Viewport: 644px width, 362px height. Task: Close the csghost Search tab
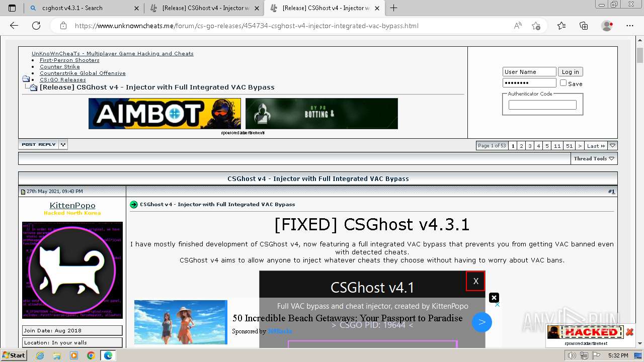[136, 8]
